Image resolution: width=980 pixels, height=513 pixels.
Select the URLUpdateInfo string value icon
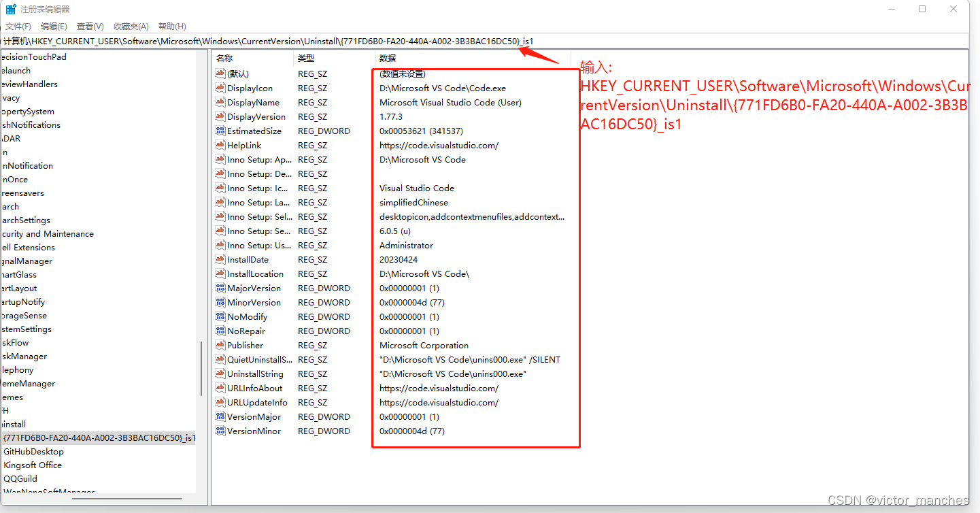(220, 402)
